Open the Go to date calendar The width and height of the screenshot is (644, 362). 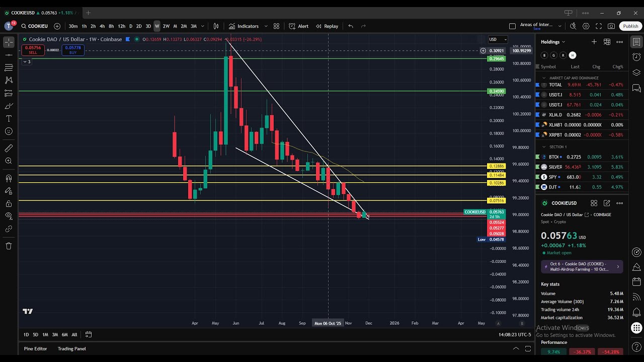tap(88, 334)
